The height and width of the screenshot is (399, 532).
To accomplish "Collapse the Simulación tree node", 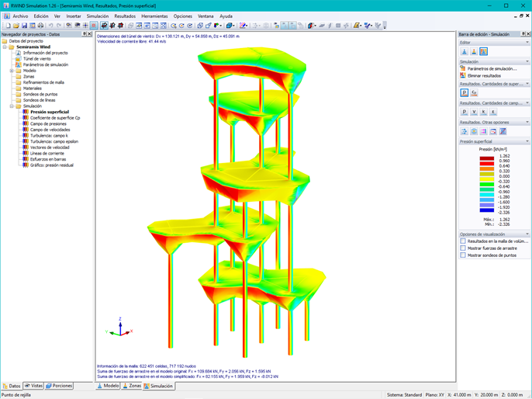I will [12, 106].
